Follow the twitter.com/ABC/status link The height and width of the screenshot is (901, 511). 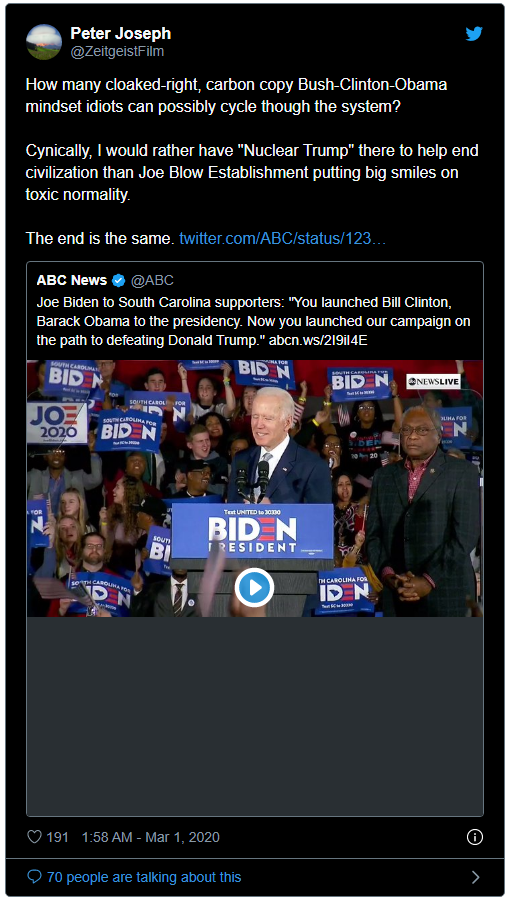[282, 238]
